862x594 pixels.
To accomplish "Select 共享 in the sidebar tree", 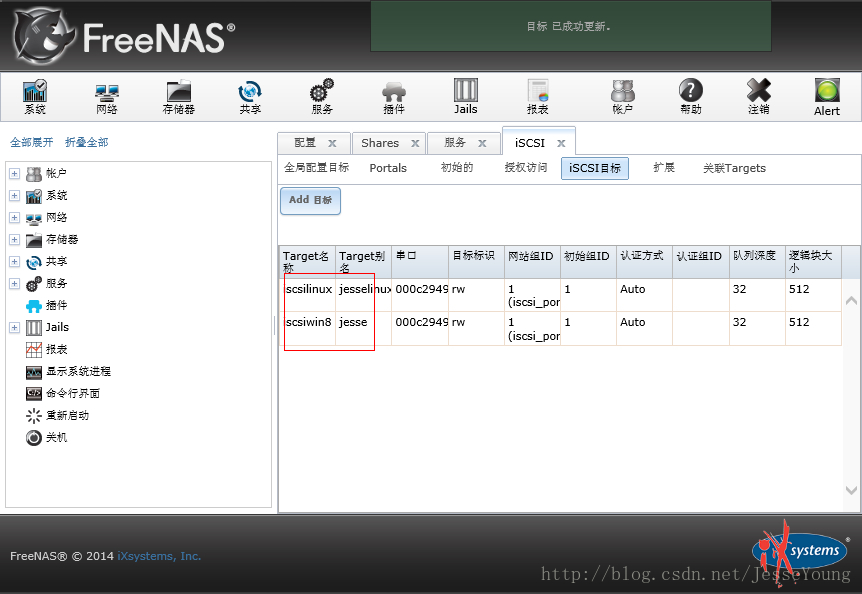I will click(56, 262).
